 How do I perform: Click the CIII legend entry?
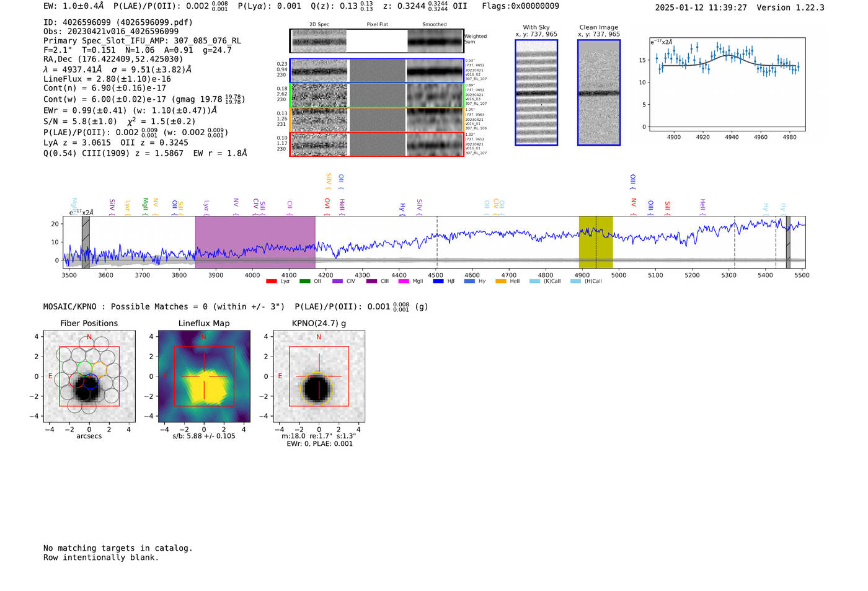click(x=377, y=281)
